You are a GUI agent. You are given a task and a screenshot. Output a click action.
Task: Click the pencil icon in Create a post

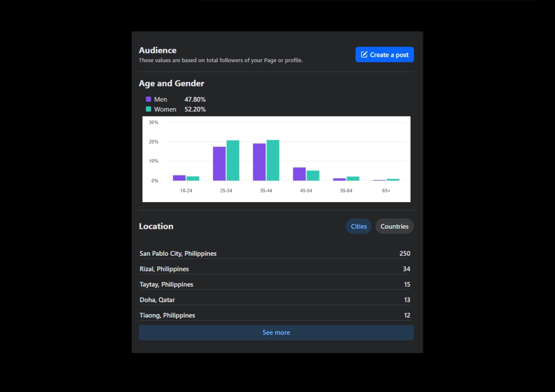pos(364,54)
